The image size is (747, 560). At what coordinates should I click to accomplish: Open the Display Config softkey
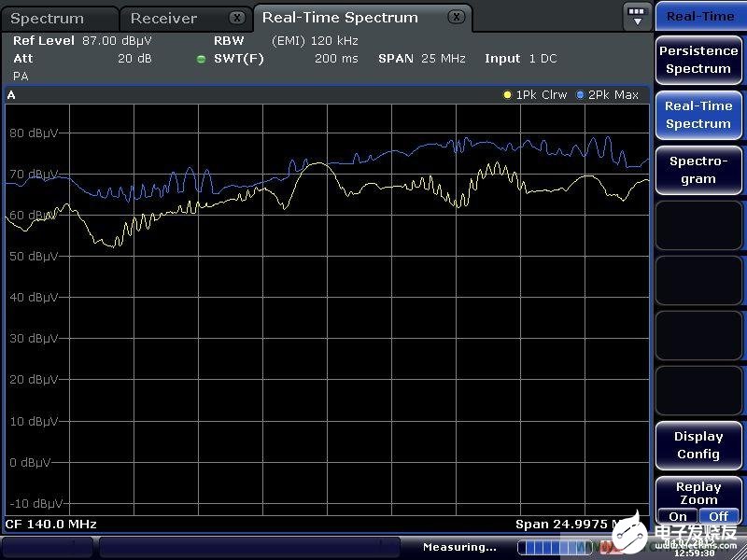coord(698,445)
